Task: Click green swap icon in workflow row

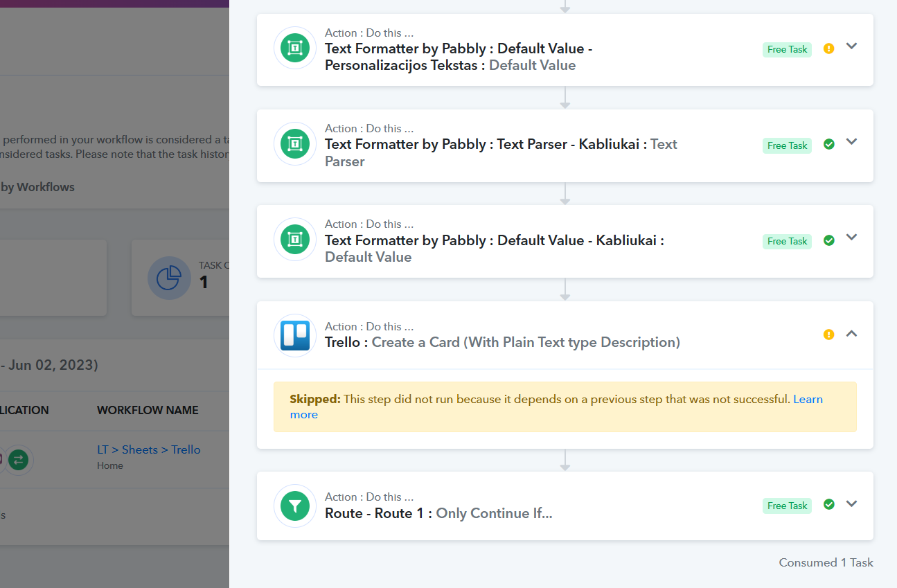Action: pyautogui.click(x=19, y=458)
